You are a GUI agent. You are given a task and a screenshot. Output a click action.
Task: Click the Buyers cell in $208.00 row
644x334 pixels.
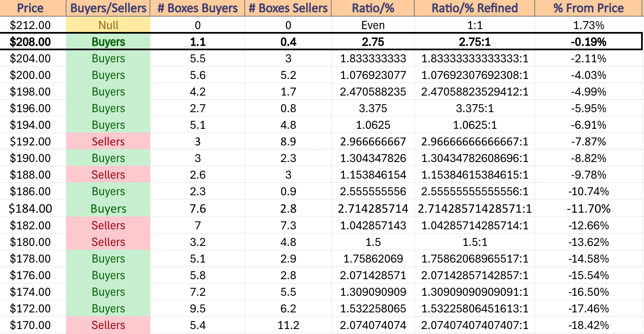click(x=108, y=42)
